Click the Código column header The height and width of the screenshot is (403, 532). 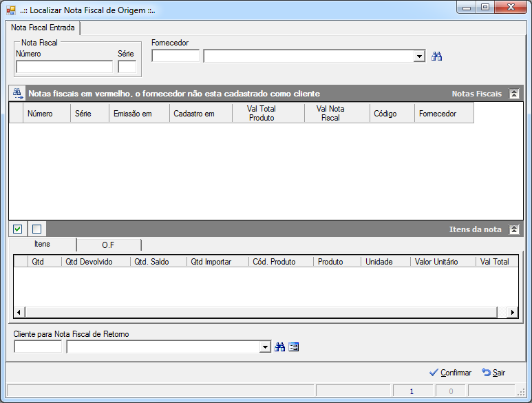[392, 114]
